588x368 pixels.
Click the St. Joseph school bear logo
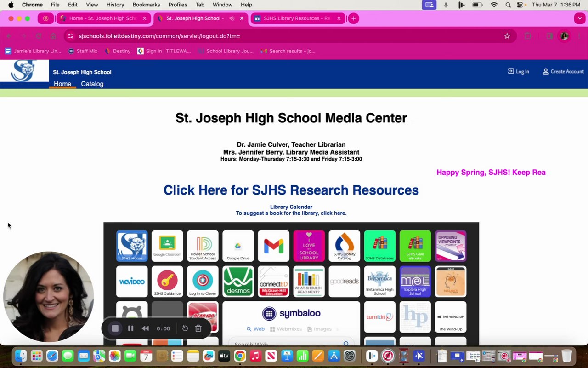[24, 71]
